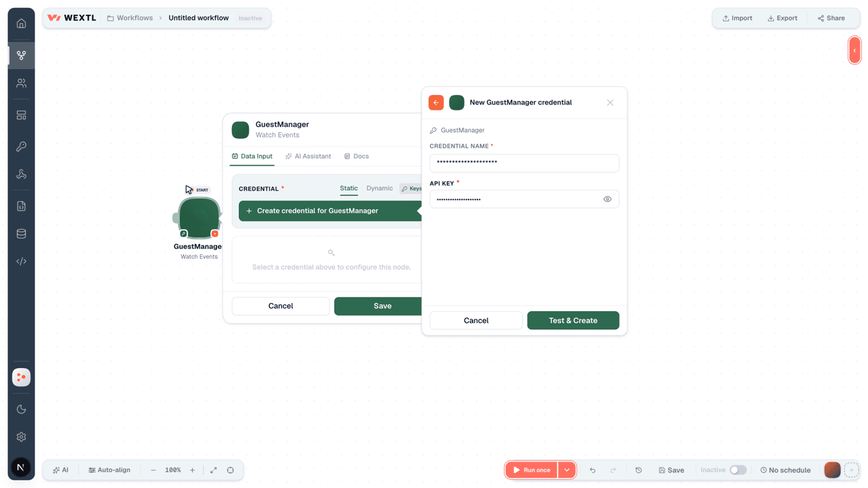The image size is (868, 488).
Task: Click the Export button
Action: pos(783,18)
